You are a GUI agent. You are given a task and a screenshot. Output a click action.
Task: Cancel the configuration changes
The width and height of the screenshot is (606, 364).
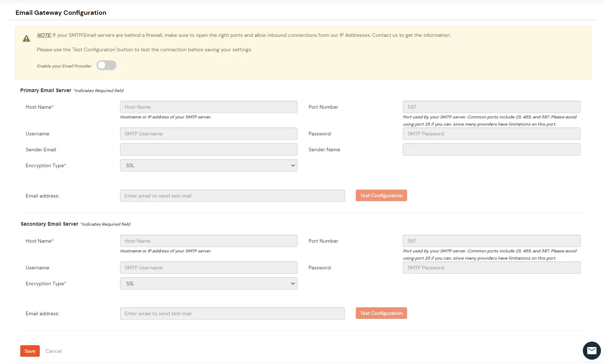54,351
